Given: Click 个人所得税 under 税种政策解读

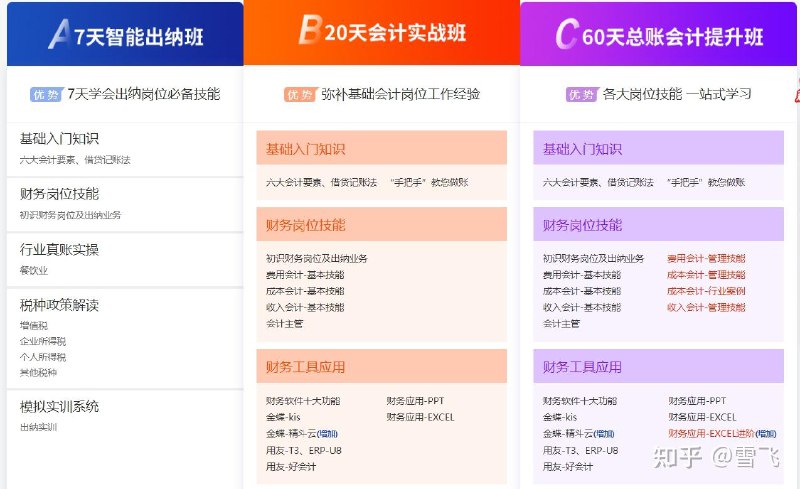Looking at the screenshot, I should point(43,357).
